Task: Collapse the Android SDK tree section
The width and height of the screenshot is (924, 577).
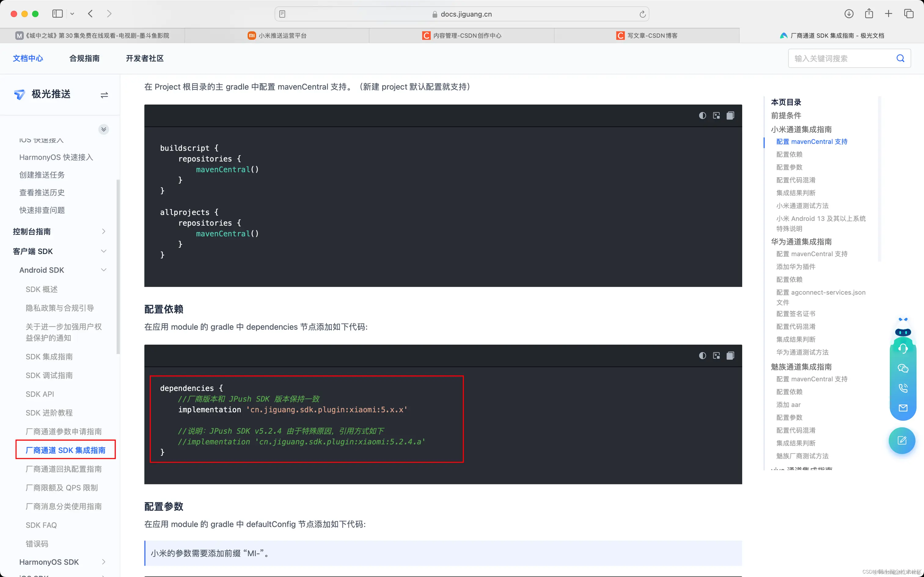Action: point(103,270)
